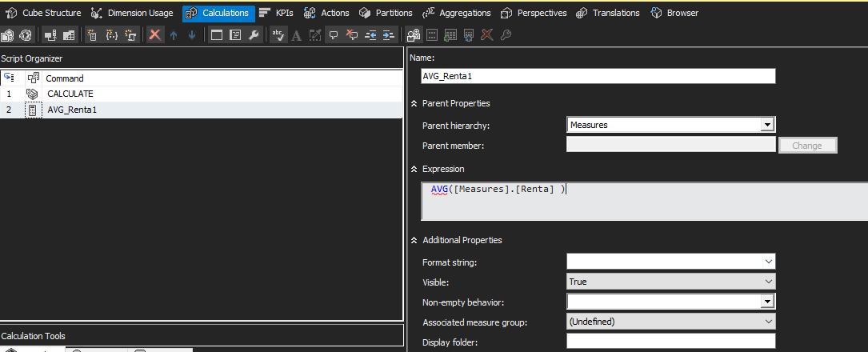Click the grayed key icon at toolbar end

point(506,35)
